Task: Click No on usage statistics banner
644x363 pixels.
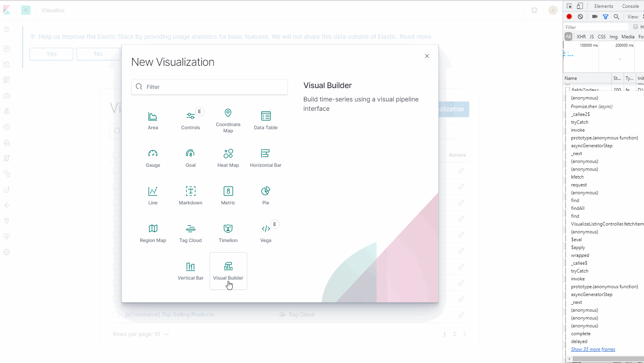Action: tap(98, 54)
